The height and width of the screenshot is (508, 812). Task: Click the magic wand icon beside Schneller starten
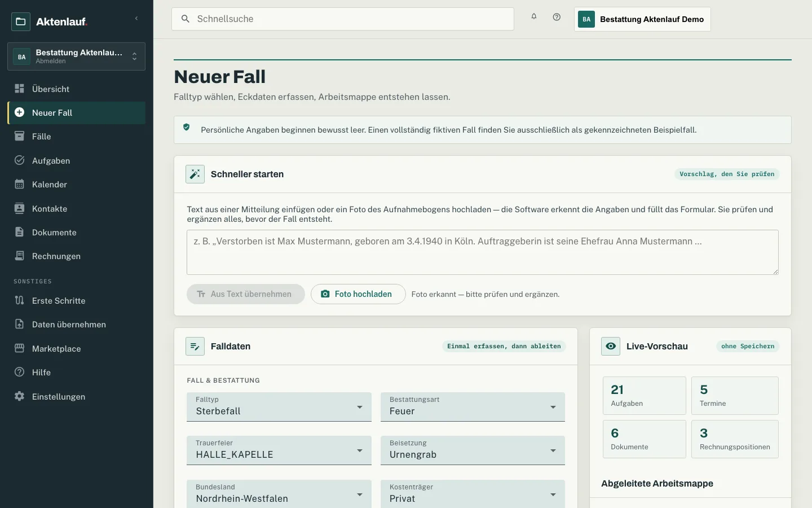pos(195,174)
